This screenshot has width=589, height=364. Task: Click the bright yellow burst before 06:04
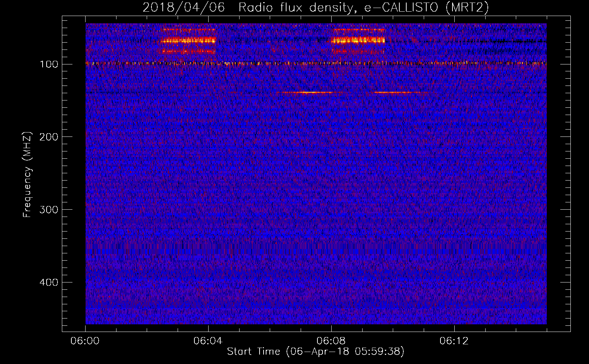click(x=188, y=40)
